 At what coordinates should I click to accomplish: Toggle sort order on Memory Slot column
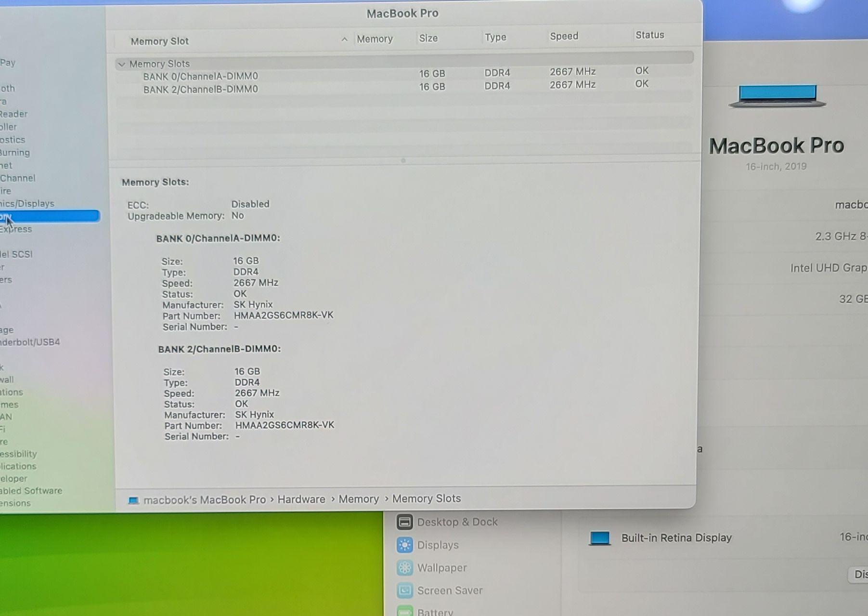pyautogui.click(x=344, y=39)
